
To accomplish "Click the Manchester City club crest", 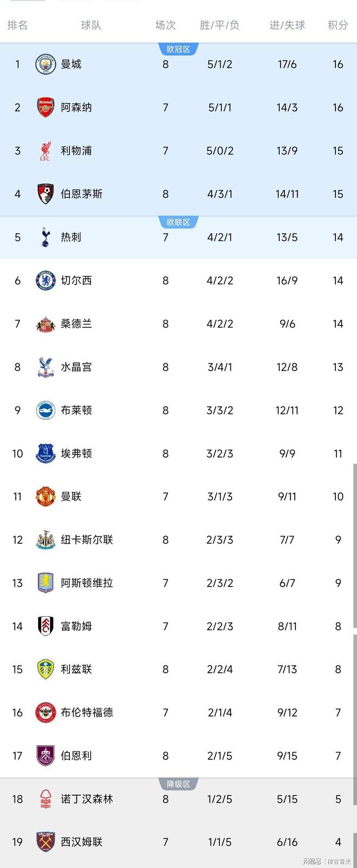I will click(x=45, y=64).
